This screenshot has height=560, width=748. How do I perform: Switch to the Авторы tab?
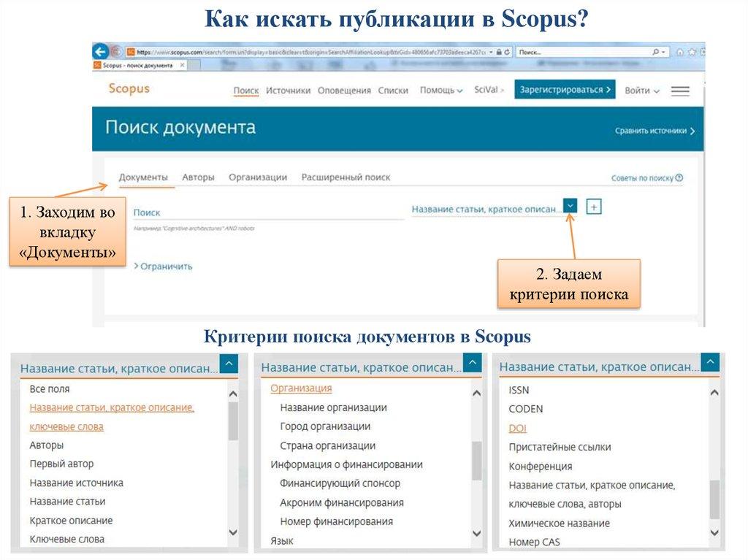[x=198, y=177]
